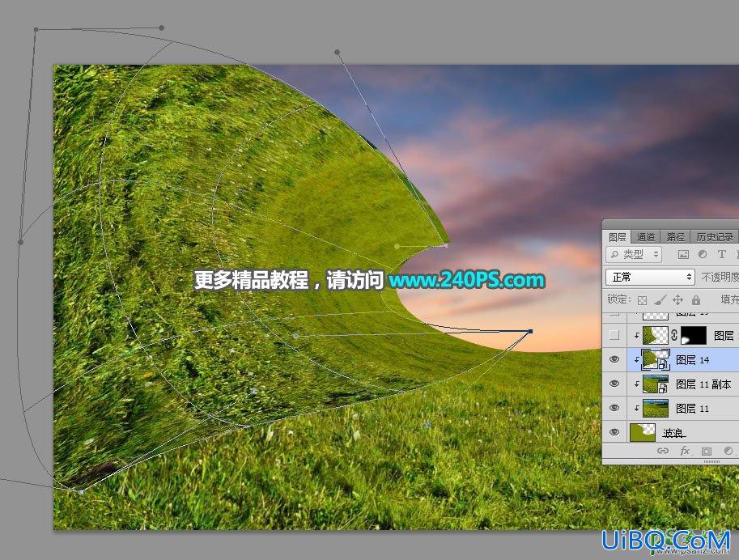Screen dimensions: 739x560
Task: Click warp control handle at top center
Action: 337,52
